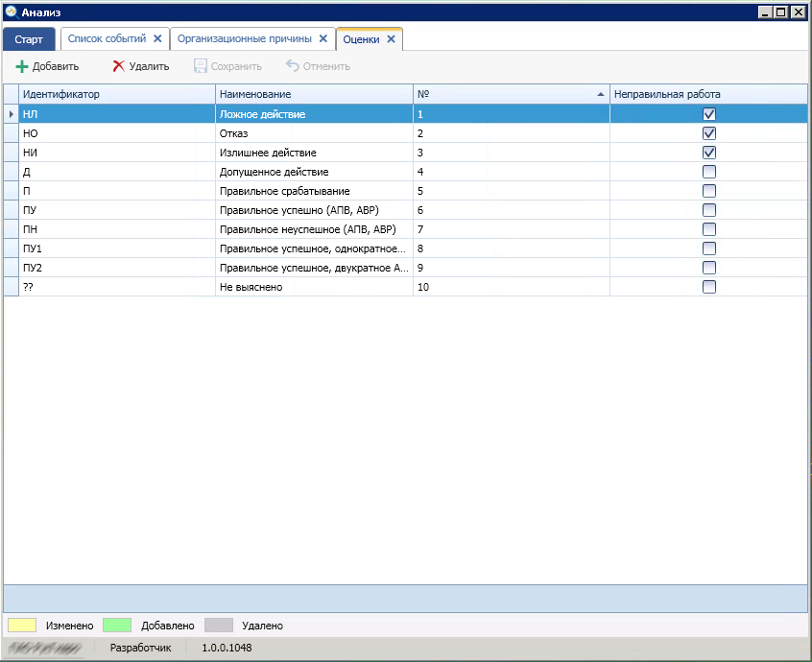Check Неправильная работа for Не выяснено
The height and width of the screenshot is (662, 812).
coord(709,286)
